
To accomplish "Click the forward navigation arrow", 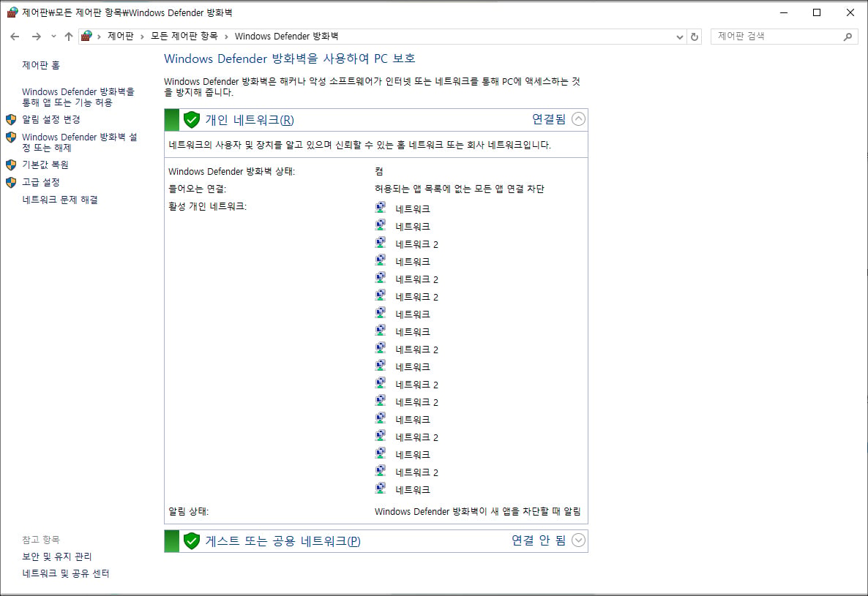I will [x=36, y=37].
